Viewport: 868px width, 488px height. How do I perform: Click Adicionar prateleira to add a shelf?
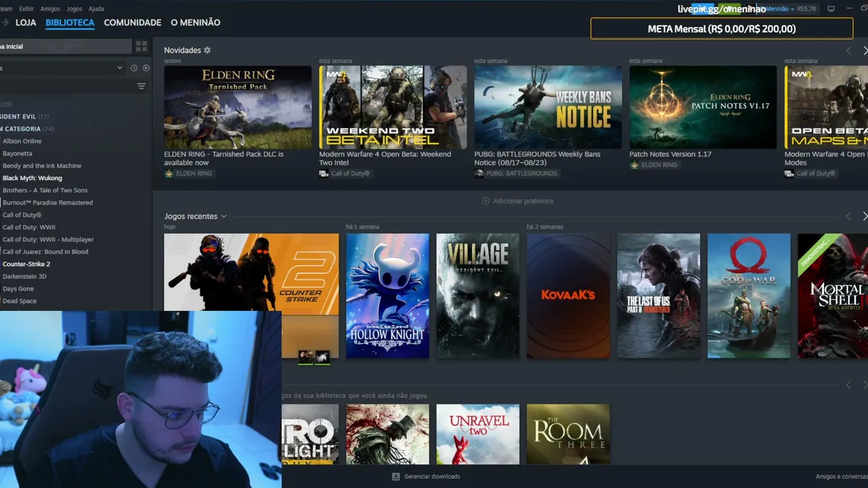pos(523,201)
